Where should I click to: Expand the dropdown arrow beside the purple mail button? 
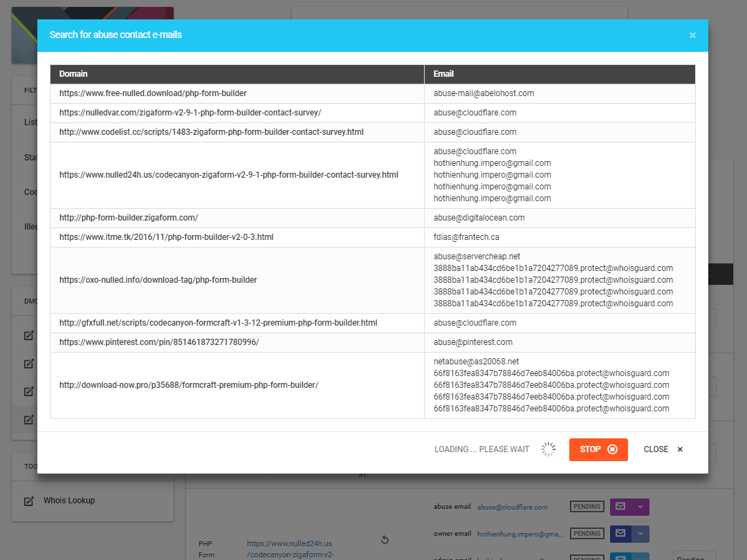click(640, 507)
